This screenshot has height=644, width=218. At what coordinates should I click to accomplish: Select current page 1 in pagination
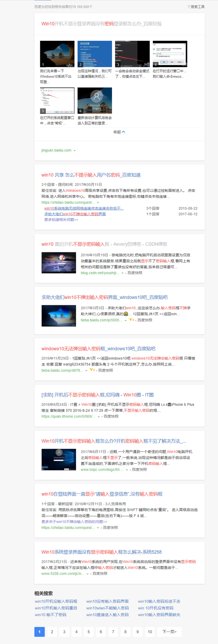[x=39, y=632]
